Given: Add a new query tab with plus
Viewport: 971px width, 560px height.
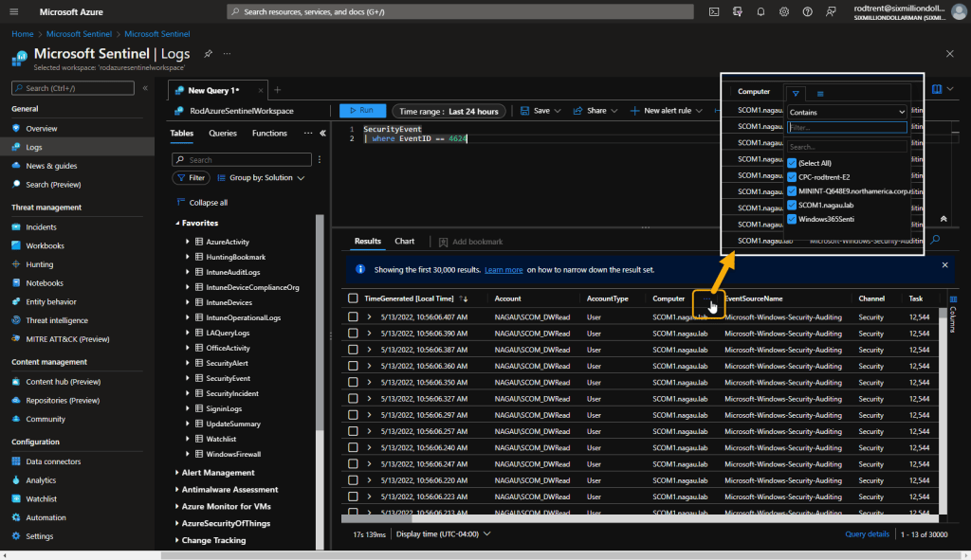Looking at the screenshot, I should (278, 90).
